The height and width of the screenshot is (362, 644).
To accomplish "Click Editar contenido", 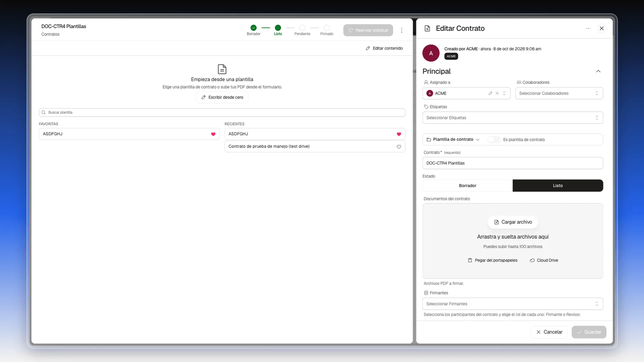I will [384, 48].
